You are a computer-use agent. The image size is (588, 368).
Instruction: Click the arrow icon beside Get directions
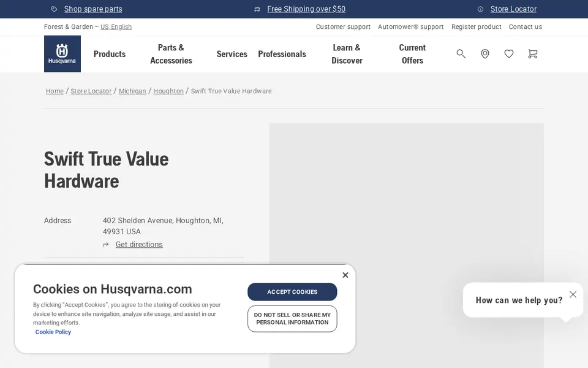(106, 245)
